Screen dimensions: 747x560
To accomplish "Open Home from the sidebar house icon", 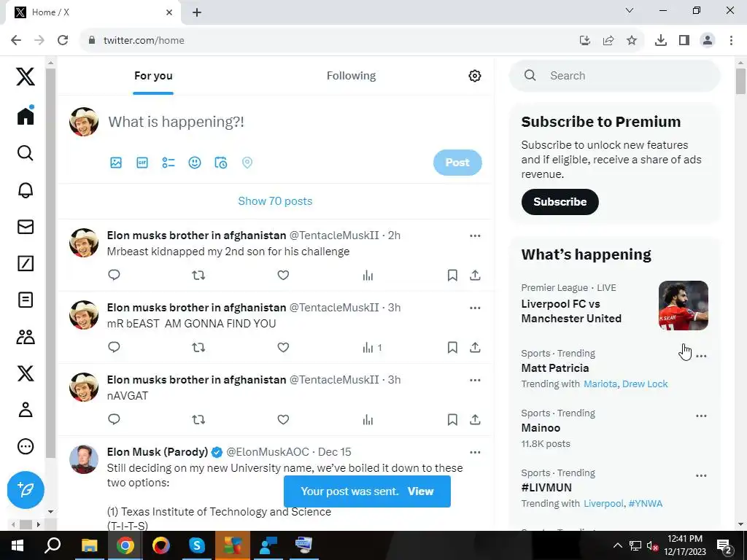I will [x=26, y=116].
